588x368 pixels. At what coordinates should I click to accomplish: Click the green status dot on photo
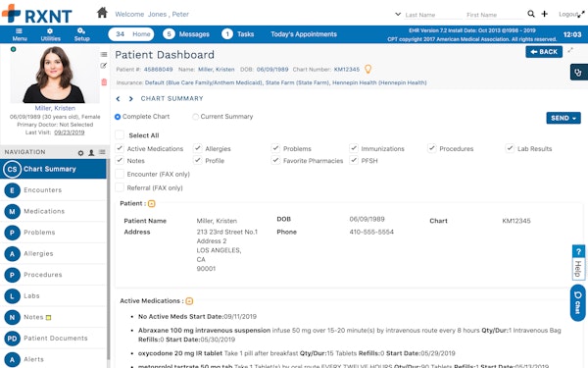13,49
